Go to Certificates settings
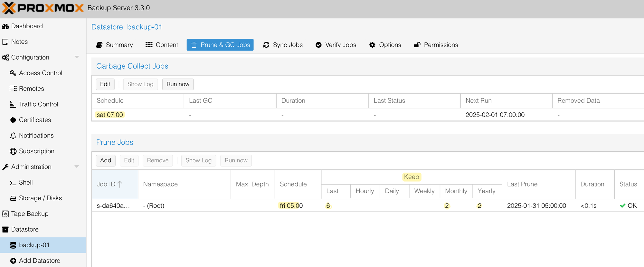The height and width of the screenshot is (267, 644). pos(43,120)
